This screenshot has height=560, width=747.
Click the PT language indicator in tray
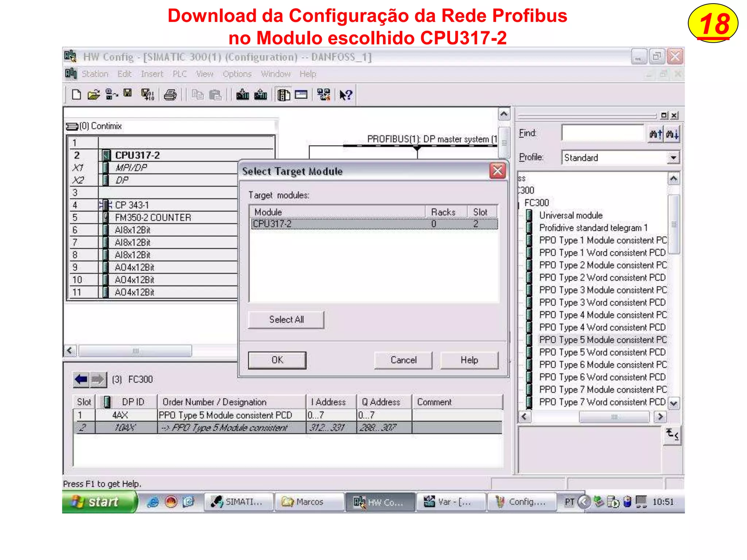[x=569, y=502]
